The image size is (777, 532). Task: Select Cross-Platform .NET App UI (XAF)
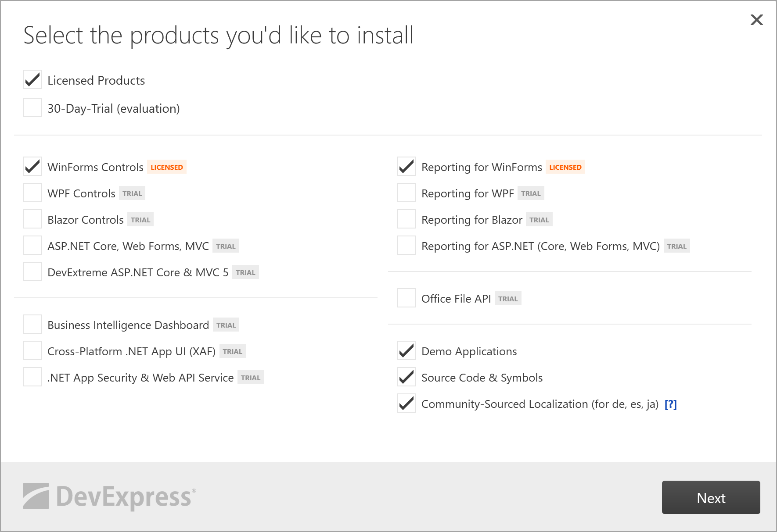coord(32,351)
